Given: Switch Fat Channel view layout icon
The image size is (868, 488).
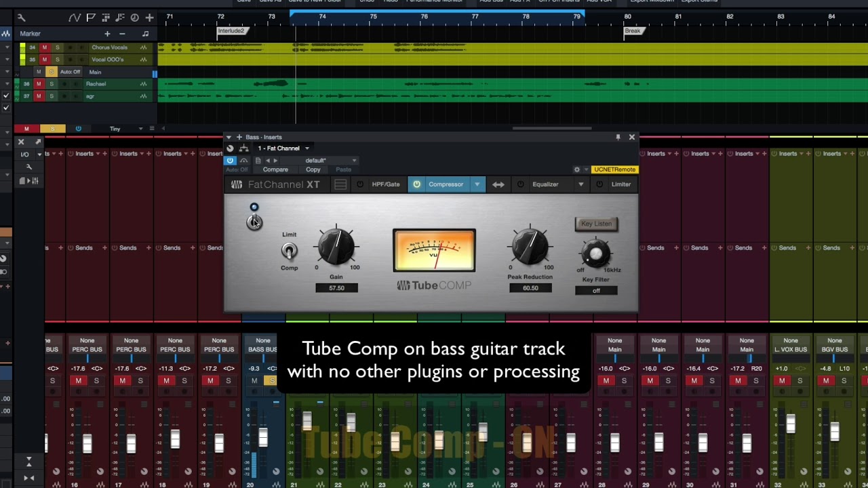Looking at the screenshot, I should click(x=340, y=184).
